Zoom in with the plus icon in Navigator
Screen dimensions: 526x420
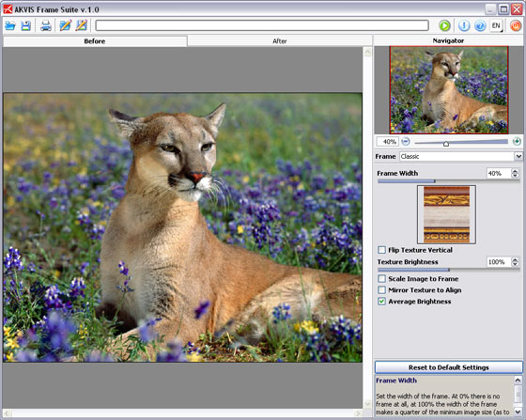(517, 141)
